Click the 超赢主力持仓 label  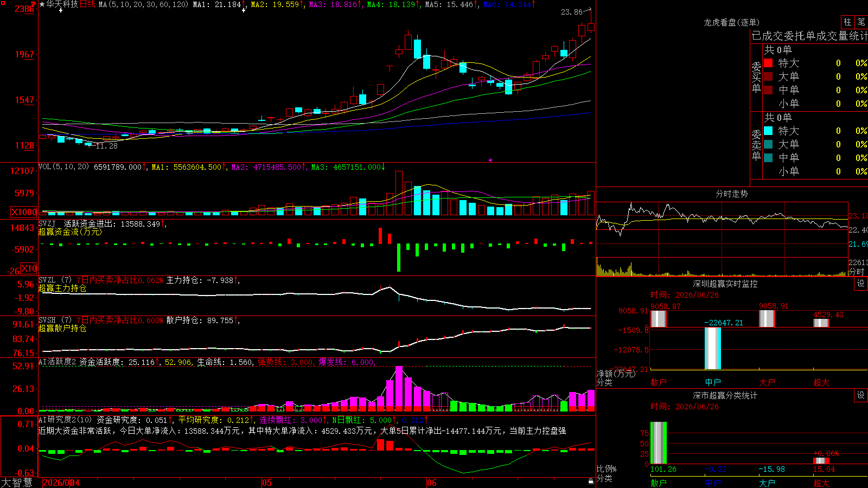point(62,288)
